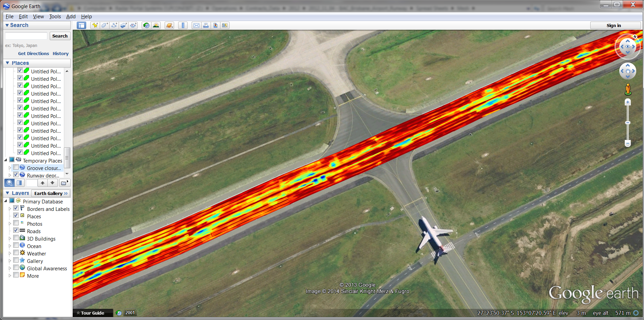644x320 pixels.
Task: Click the zoom slider handle
Action: click(627, 123)
